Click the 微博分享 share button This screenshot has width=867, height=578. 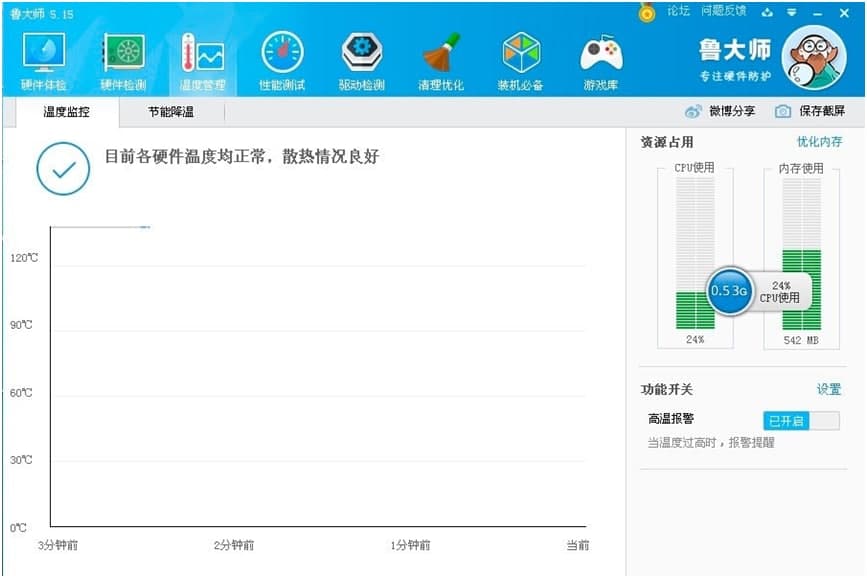[x=720, y=111]
